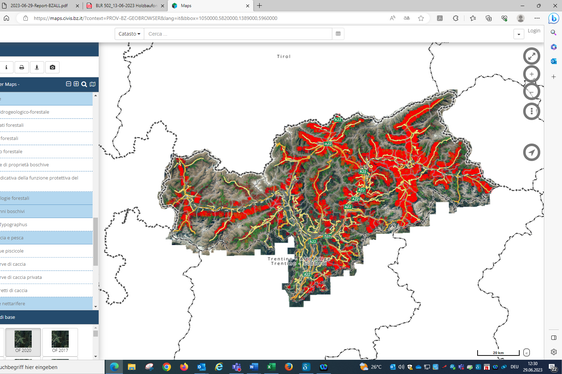
Task: Click the map legend icon in layer header
Action: pyautogui.click(x=92, y=84)
